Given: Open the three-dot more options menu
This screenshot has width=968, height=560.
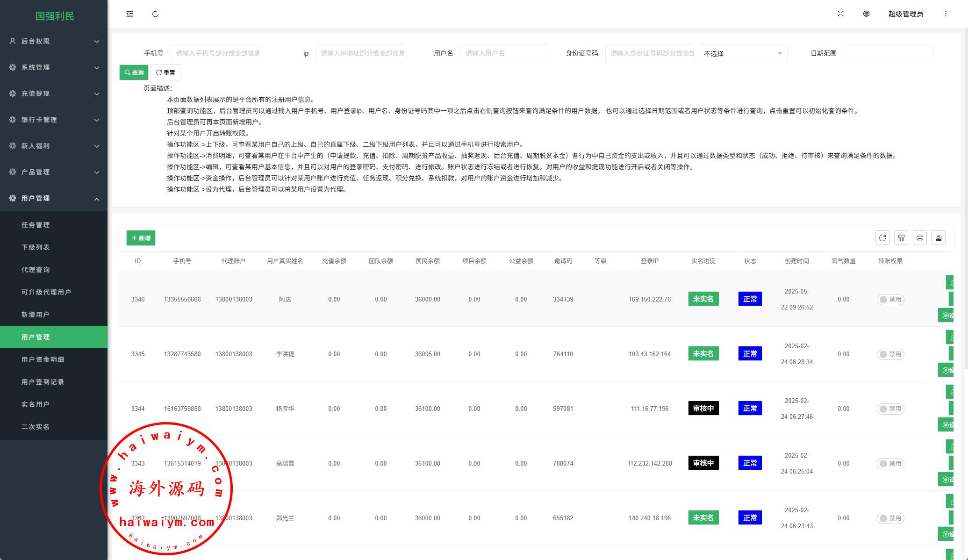Looking at the screenshot, I should pyautogui.click(x=946, y=14).
